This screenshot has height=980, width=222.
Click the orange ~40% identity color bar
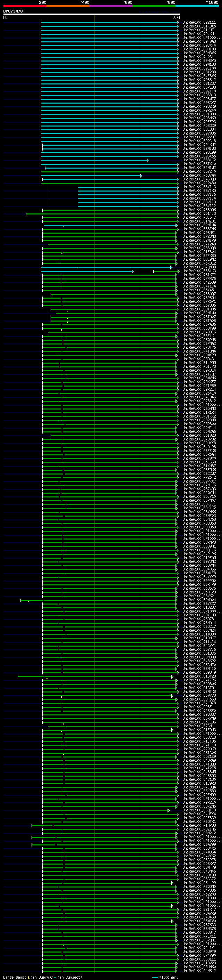68,6
